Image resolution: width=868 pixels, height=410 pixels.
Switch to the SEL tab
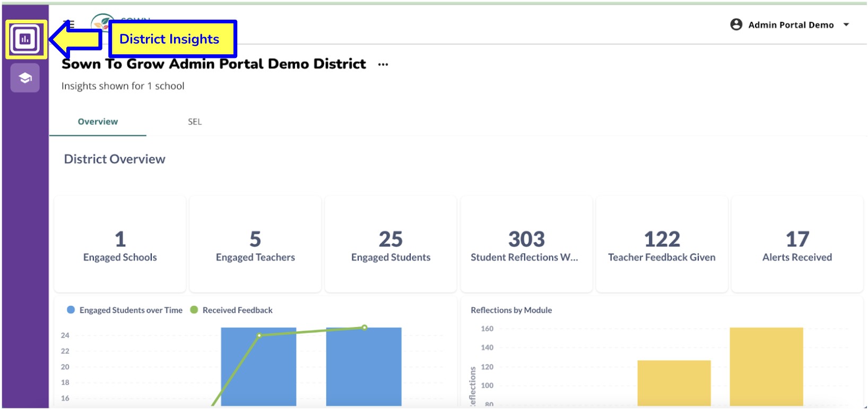[195, 122]
